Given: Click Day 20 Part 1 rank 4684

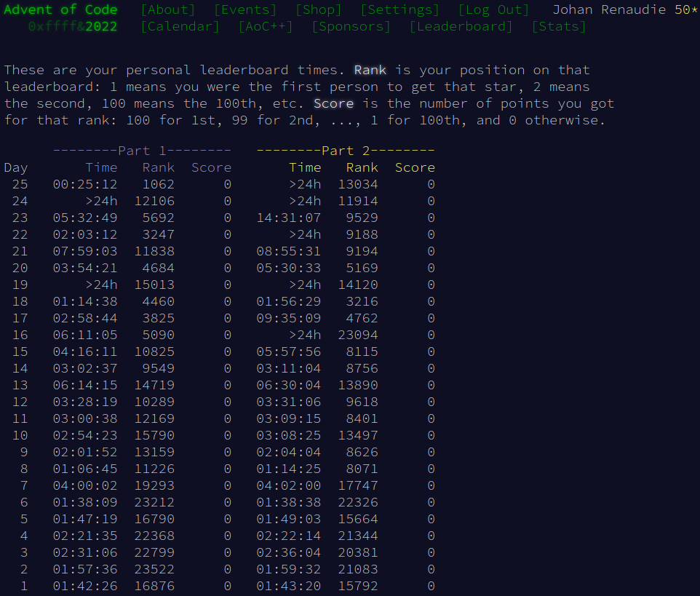Looking at the screenshot, I should 159,268.
